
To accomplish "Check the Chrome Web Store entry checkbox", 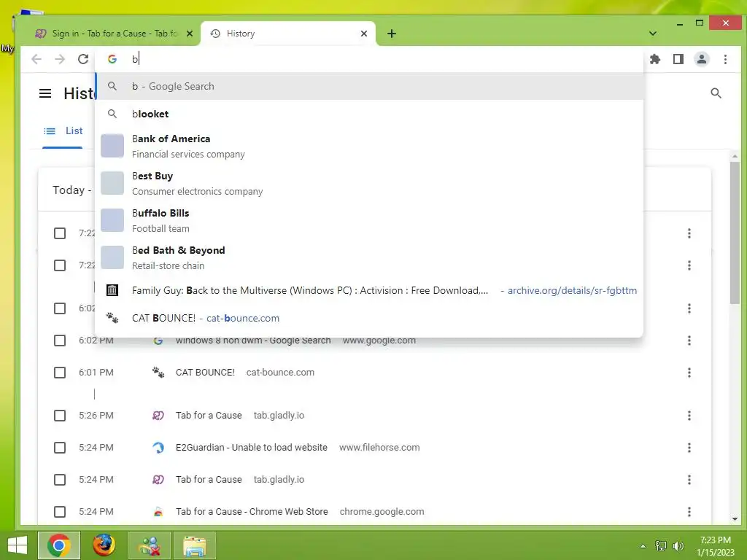I will (x=60, y=511).
